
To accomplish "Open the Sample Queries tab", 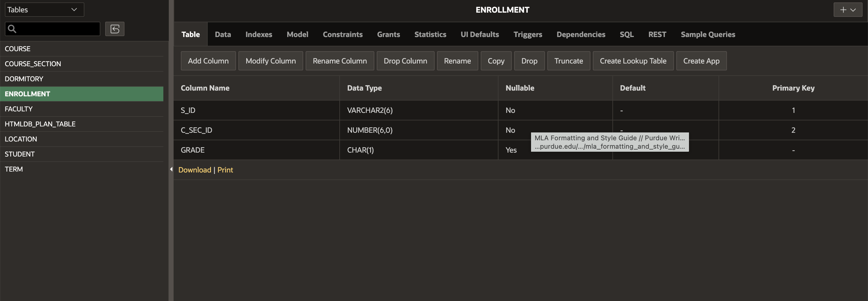I will (x=708, y=34).
